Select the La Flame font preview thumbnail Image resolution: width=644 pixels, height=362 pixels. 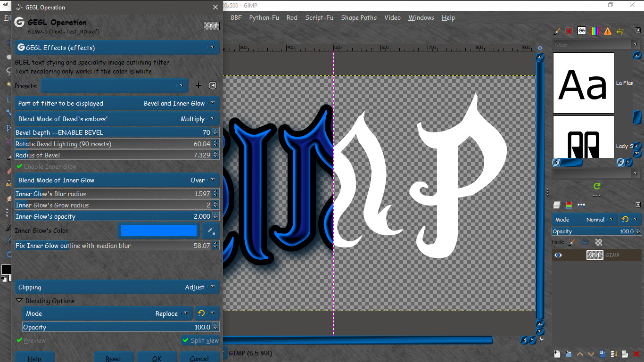click(584, 83)
